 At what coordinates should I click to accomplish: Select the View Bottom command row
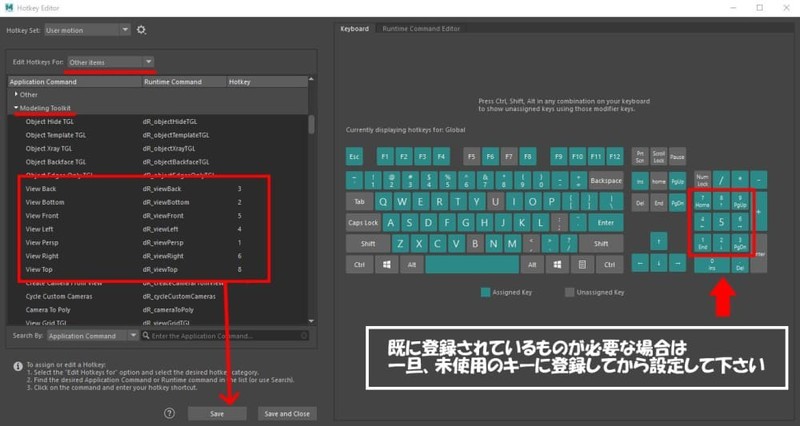click(158, 202)
